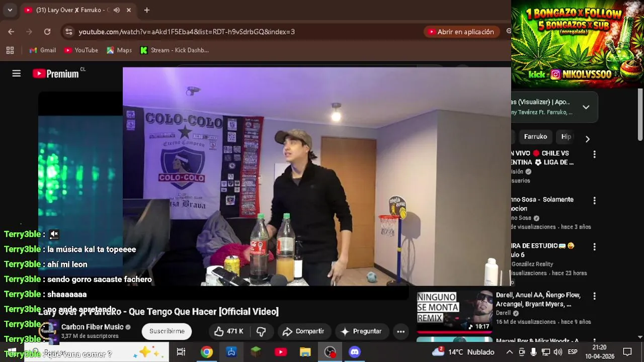Open options for the 'CHILE VS' video
The width and height of the screenshot is (644, 362).
594,154
